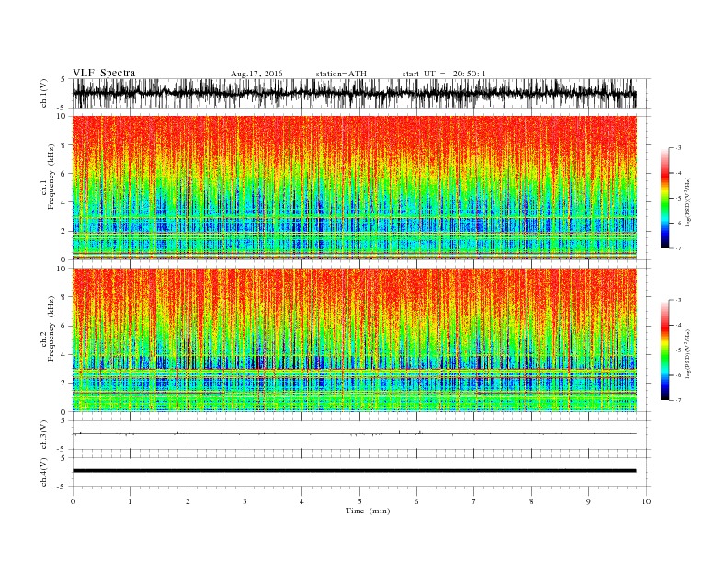
Task: Click the "ch.1(V)" axis label
Action: 44,93
